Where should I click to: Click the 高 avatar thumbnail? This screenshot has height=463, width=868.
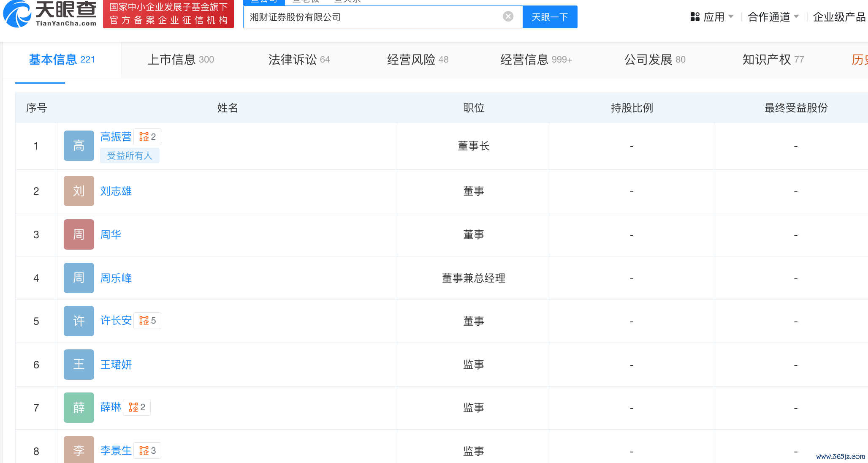click(79, 146)
